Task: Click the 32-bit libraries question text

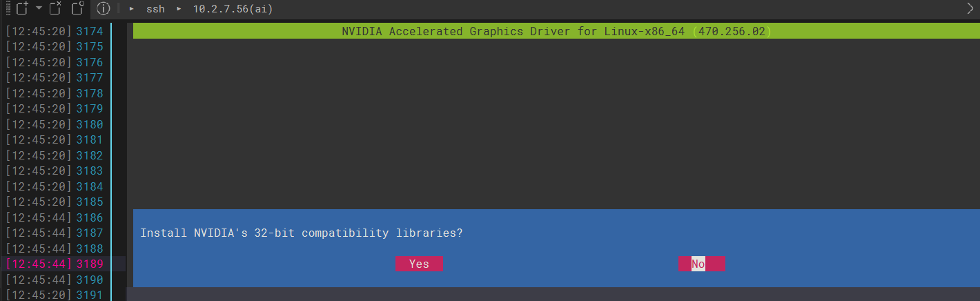Action: pyautogui.click(x=301, y=233)
